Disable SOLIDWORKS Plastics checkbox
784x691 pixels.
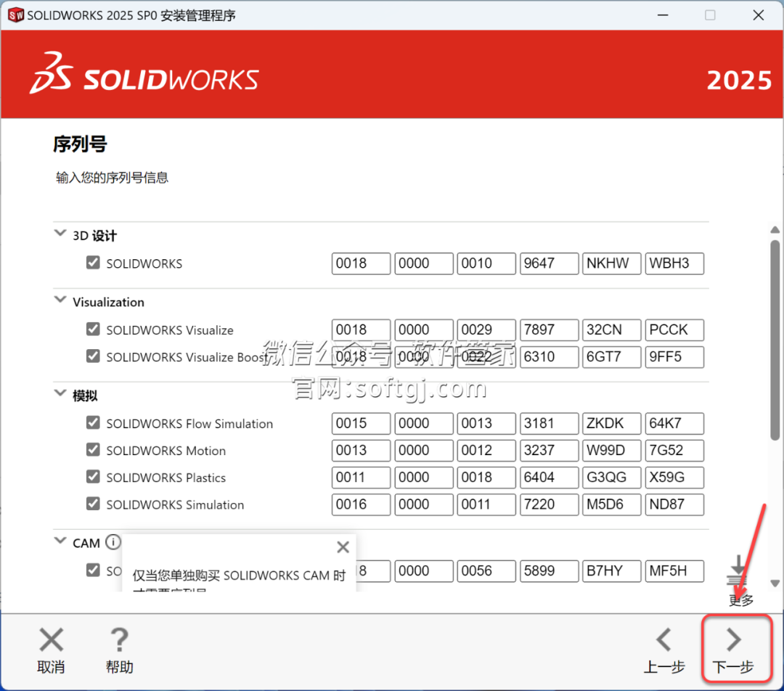point(93,476)
